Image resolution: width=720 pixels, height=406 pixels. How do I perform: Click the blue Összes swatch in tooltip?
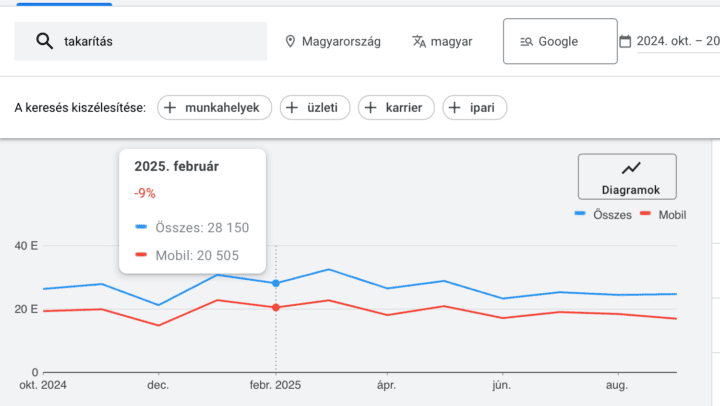pyautogui.click(x=141, y=228)
